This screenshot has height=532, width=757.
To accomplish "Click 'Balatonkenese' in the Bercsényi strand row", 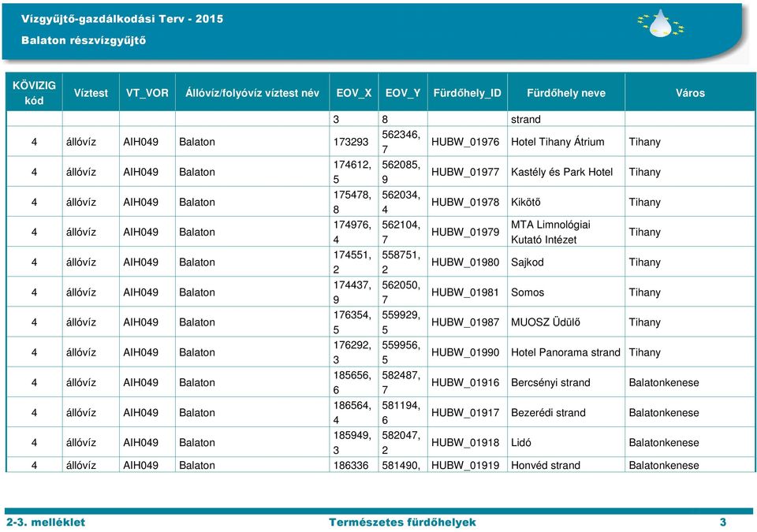I will (x=664, y=382).
